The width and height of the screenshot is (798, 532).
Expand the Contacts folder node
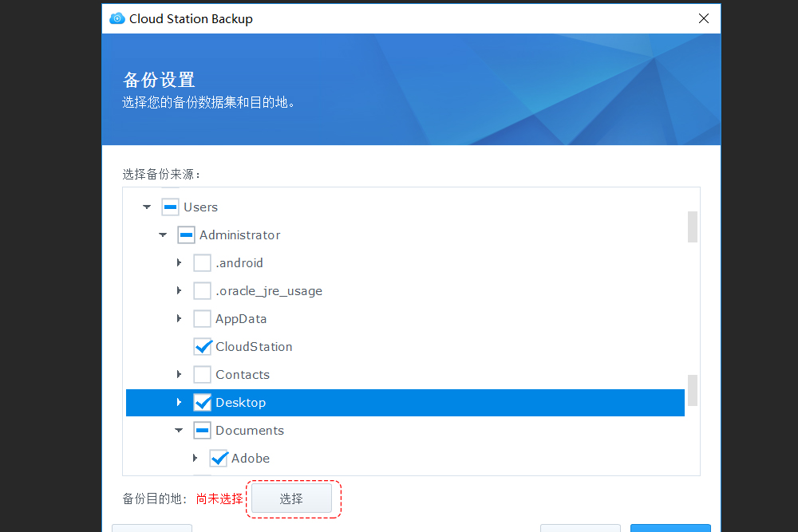pyautogui.click(x=179, y=374)
